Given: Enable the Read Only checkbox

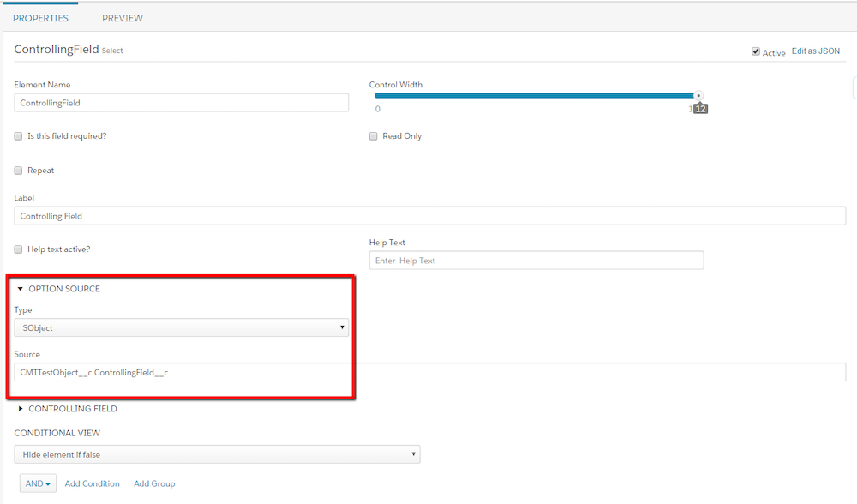Looking at the screenshot, I should click(x=374, y=136).
